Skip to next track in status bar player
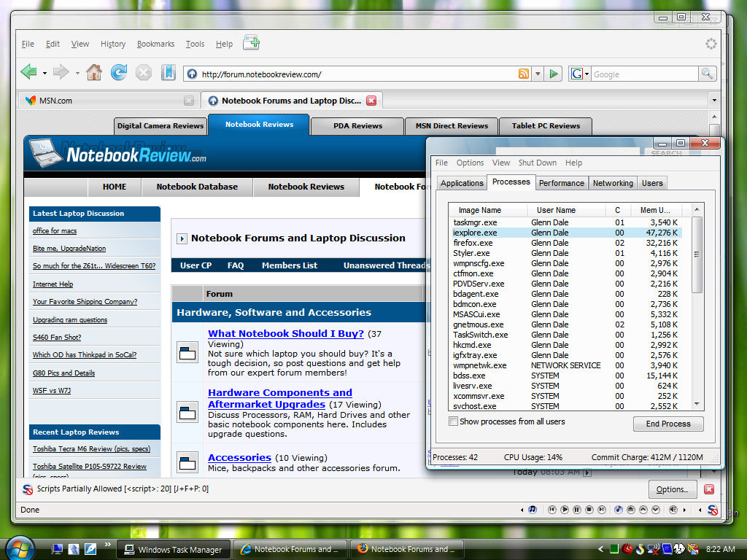This screenshot has height=560, width=747. click(x=602, y=510)
